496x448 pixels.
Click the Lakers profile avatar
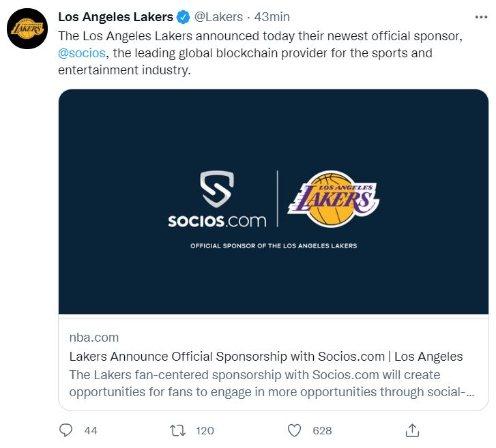click(27, 29)
